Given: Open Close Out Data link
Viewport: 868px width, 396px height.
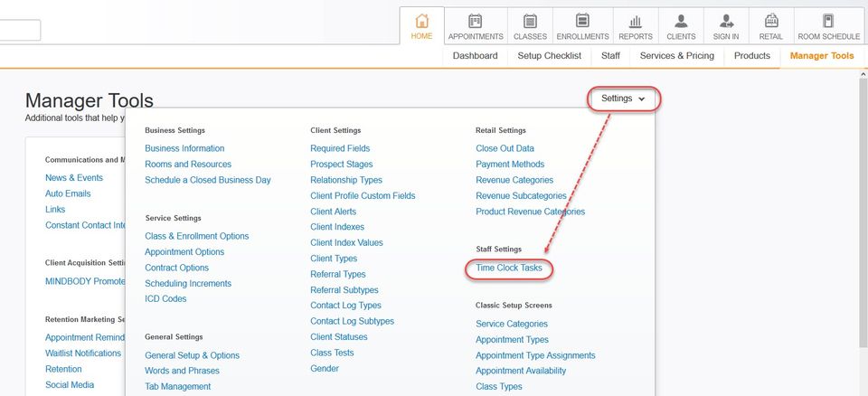Looking at the screenshot, I should click(x=505, y=148).
